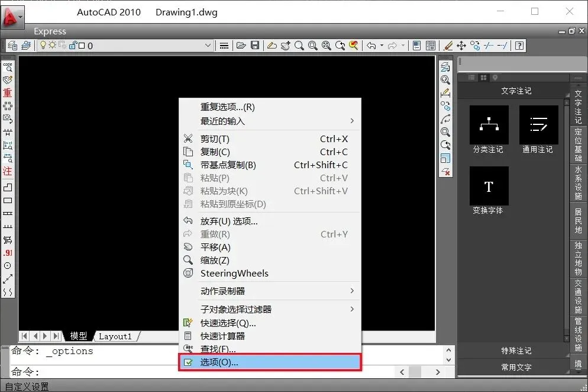Toggle the layer sun freeze icon
The width and height of the screenshot is (588, 392).
pos(53,46)
